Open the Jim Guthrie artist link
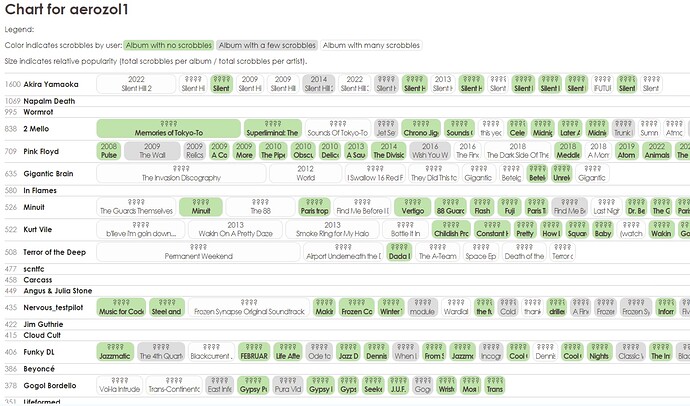Viewport: 690px width, 406px height. pyautogui.click(x=43, y=324)
